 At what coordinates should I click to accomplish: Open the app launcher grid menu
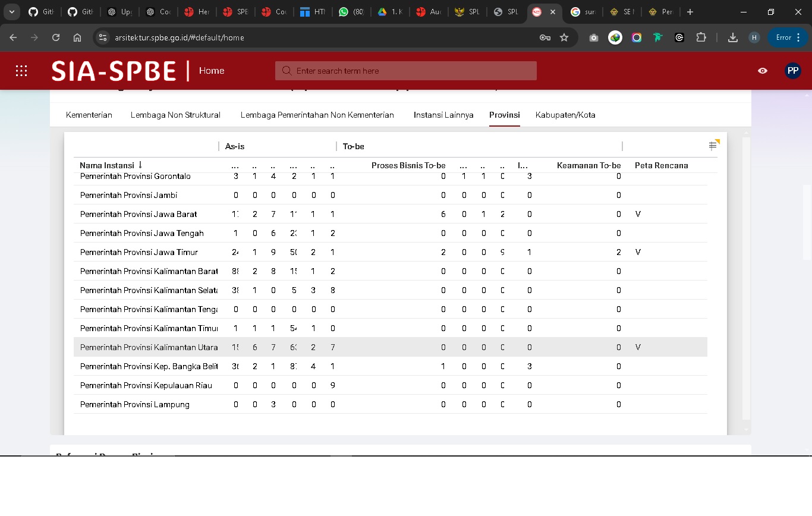pyautogui.click(x=21, y=71)
